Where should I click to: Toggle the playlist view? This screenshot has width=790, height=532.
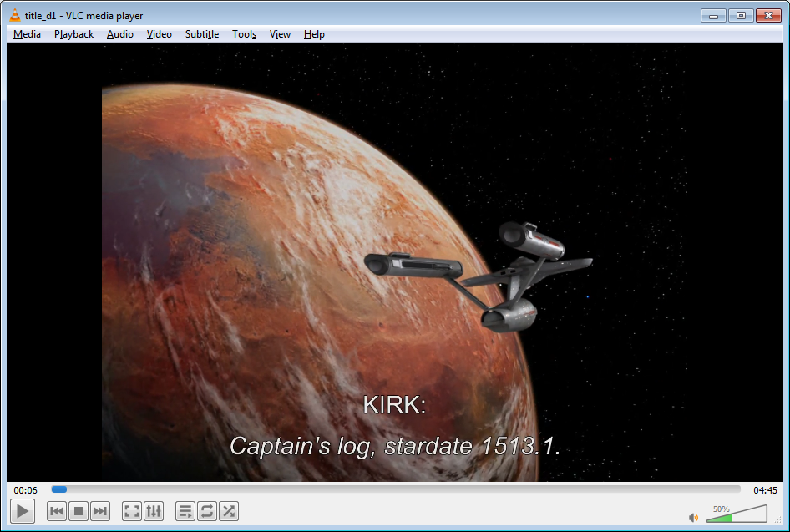(x=185, y=511)
